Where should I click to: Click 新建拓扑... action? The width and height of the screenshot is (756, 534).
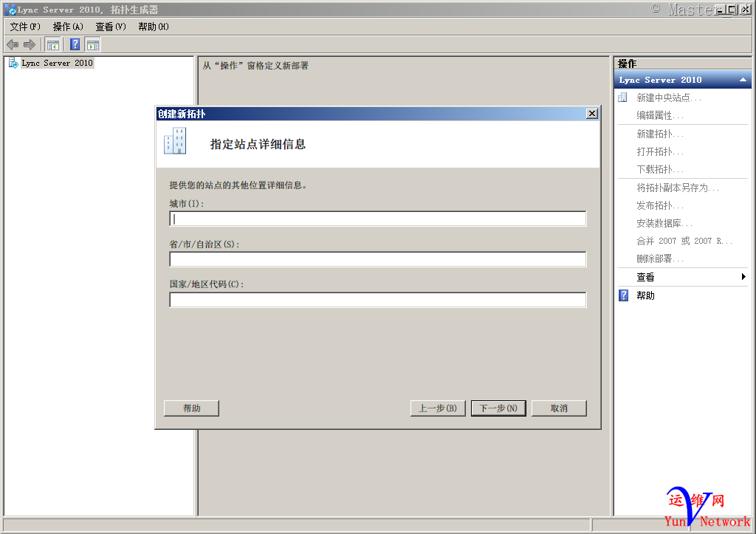tap(660, 134)
